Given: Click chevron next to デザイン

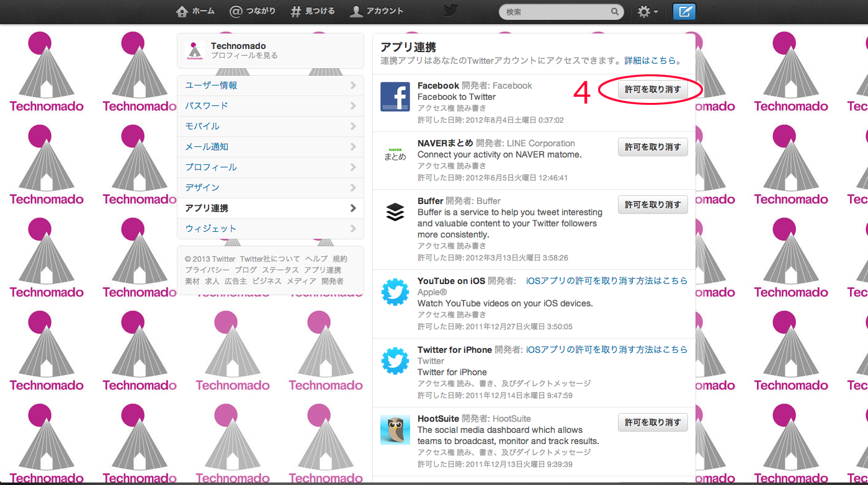Looking at the screenshot, I should [353, 188].
